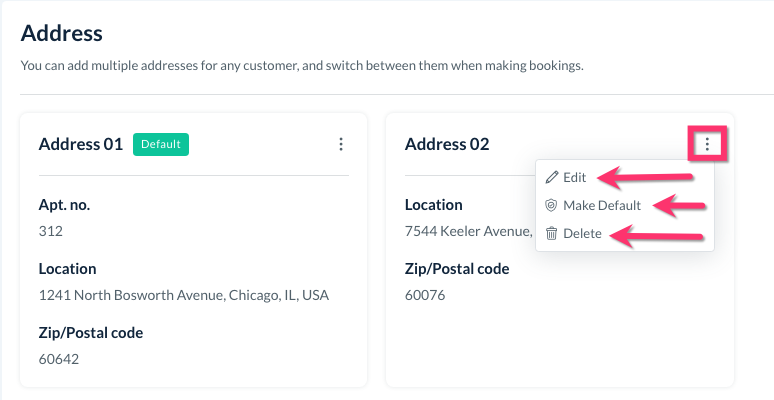Click the zip code 60642
Screen dimensions: 774x400
(58, 359)
